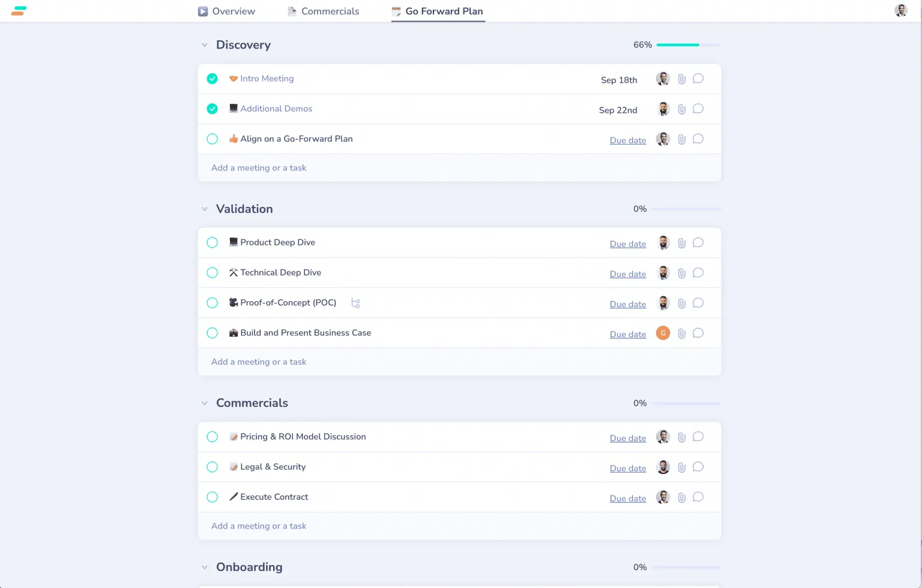Click the Discovery progress bar
The width and height of the screenshot is (922, 588).
688,45
